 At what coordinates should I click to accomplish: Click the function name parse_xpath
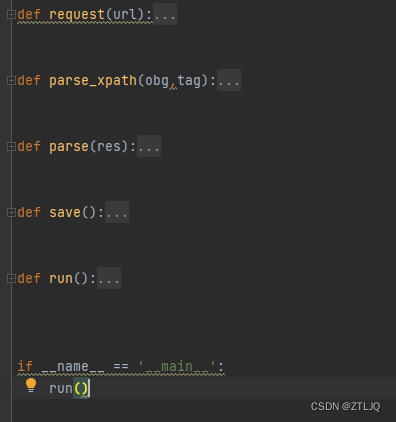pyautogui.click(x=93, y=81)
